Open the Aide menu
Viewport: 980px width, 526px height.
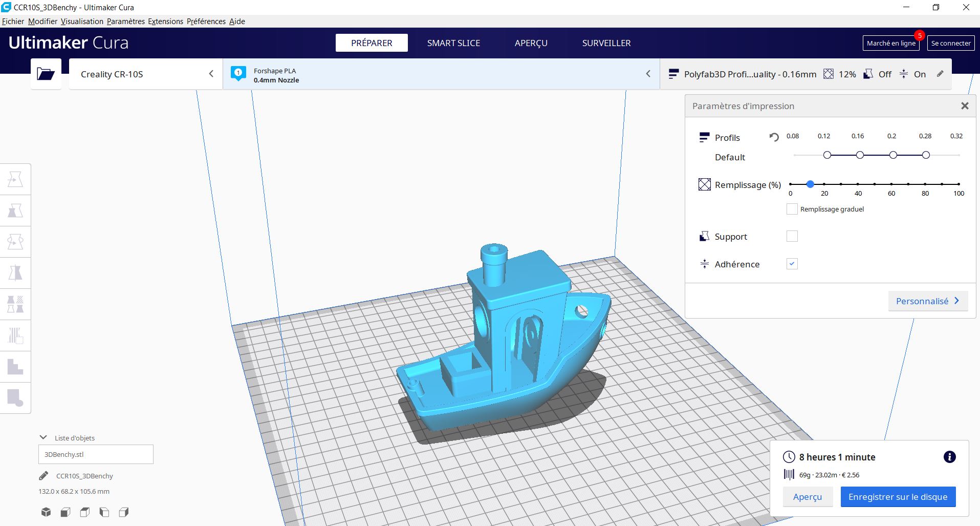pos(237,21)
